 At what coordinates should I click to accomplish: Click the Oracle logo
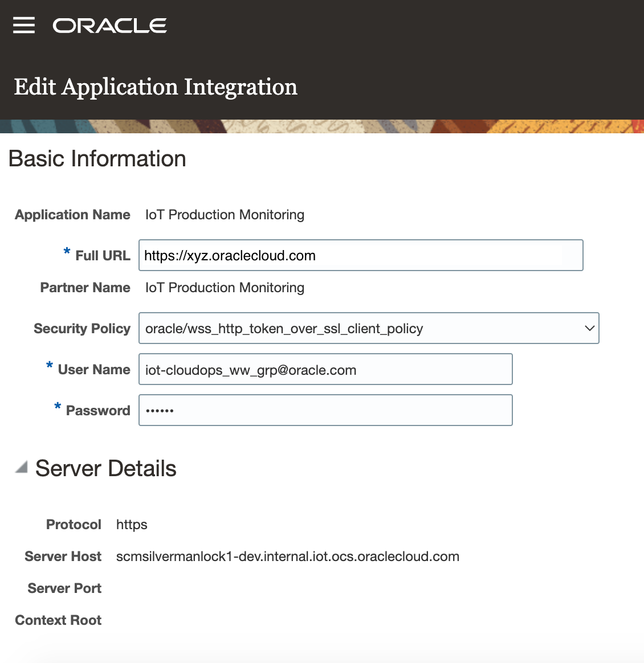coord(109,26)
